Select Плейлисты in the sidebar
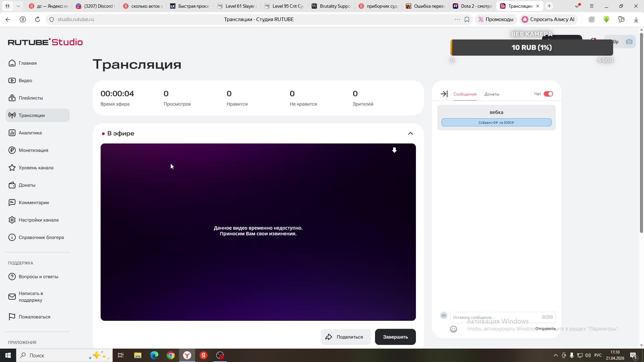 click(31, 98)
